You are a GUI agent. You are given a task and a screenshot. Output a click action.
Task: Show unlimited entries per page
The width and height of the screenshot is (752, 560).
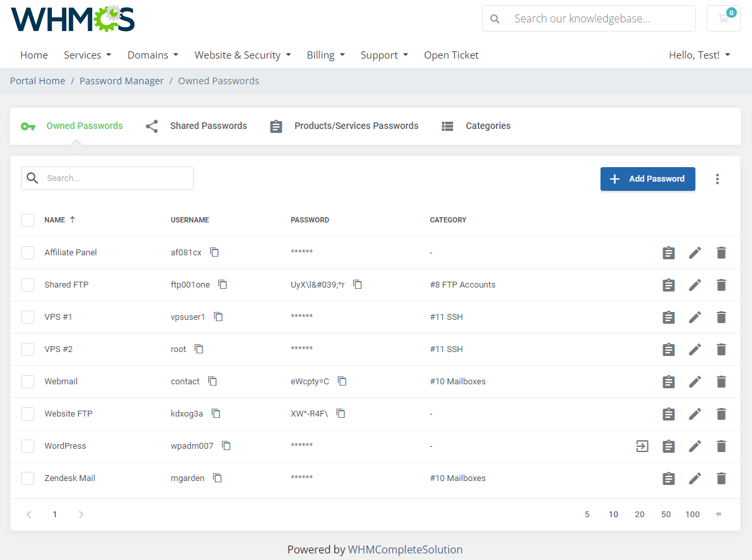pyautogui.click(x=718, y=514)
